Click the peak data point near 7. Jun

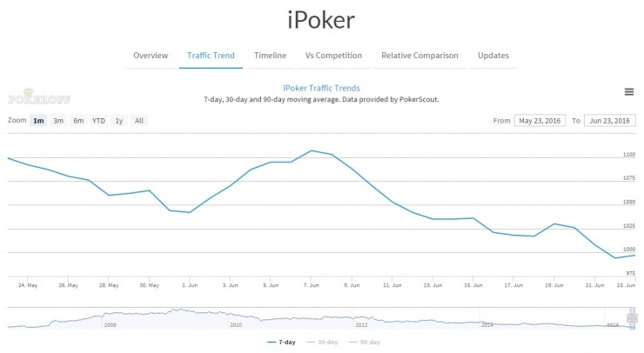tap(312, 150)
